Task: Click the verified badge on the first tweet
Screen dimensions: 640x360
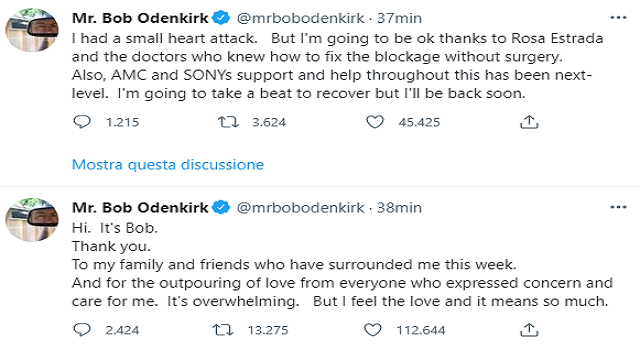Action: [221, 18]
